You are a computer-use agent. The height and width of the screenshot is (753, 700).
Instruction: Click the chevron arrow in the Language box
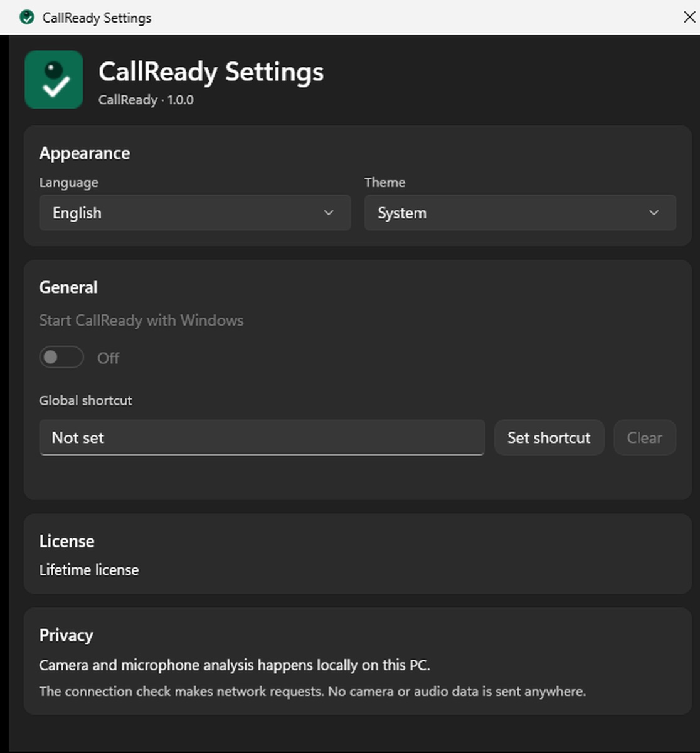click(x=329, y=213)
